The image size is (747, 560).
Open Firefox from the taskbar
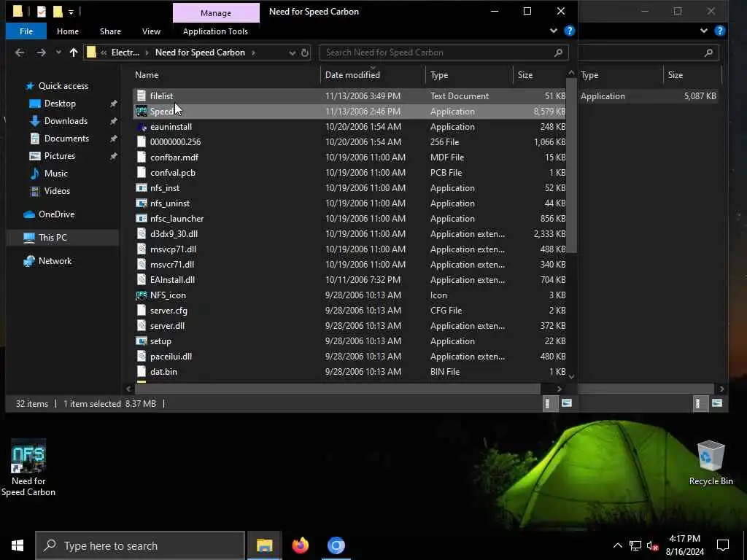pyautogui.click(x=300, y=545)
